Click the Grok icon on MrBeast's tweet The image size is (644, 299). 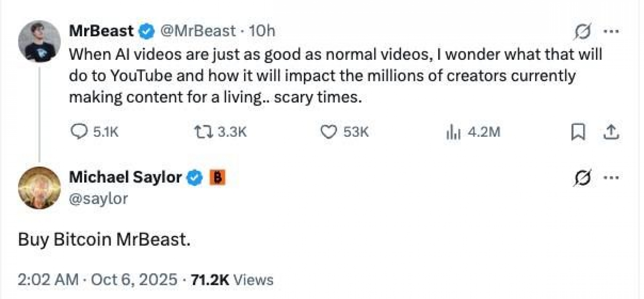(582, 32)
